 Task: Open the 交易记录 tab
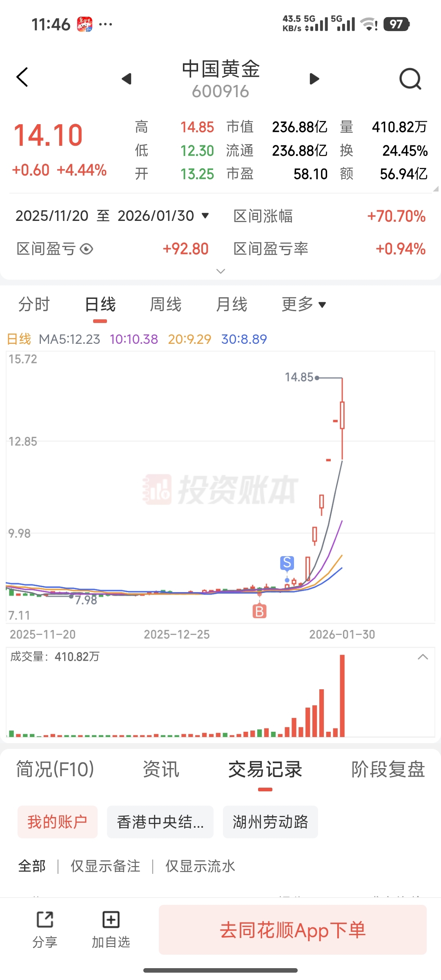coord(265,769)
